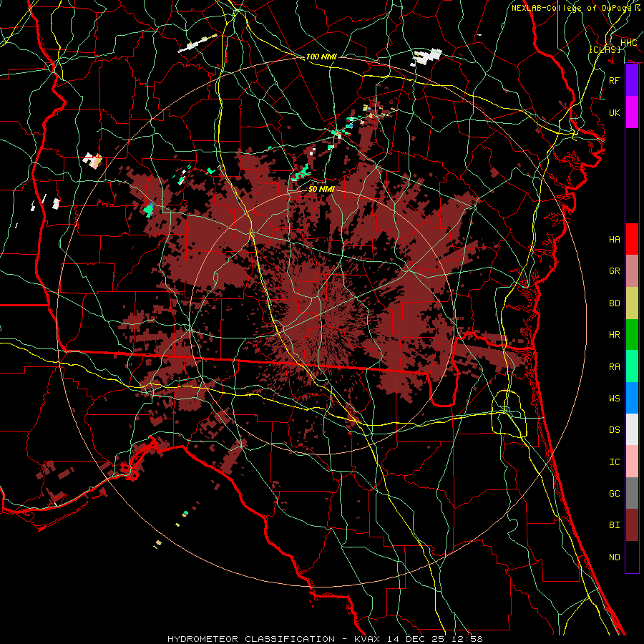
Task: Select the WS blue legend swatch
Action: click(632, 398)
